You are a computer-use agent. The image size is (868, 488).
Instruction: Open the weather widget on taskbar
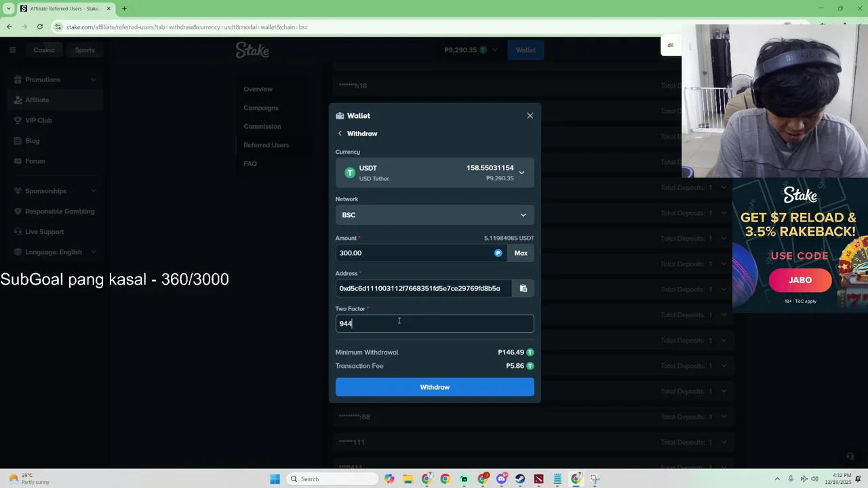[28, 479]
